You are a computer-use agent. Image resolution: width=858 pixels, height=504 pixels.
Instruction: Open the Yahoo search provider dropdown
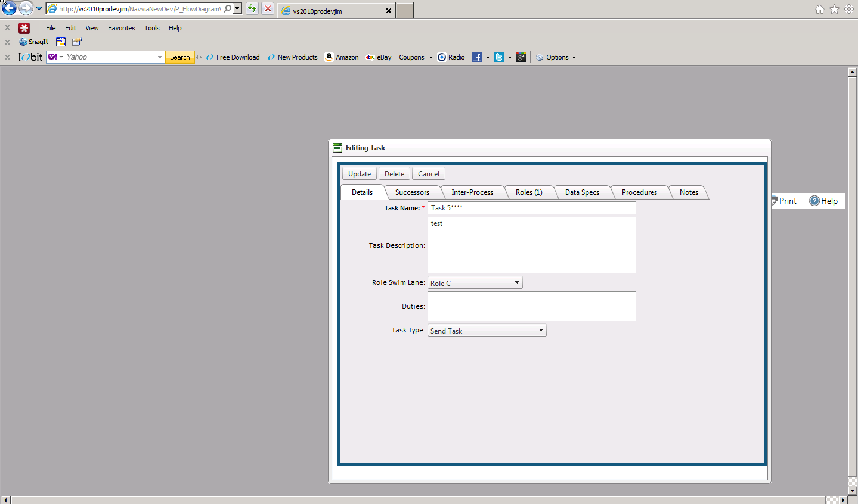point(55,57)
